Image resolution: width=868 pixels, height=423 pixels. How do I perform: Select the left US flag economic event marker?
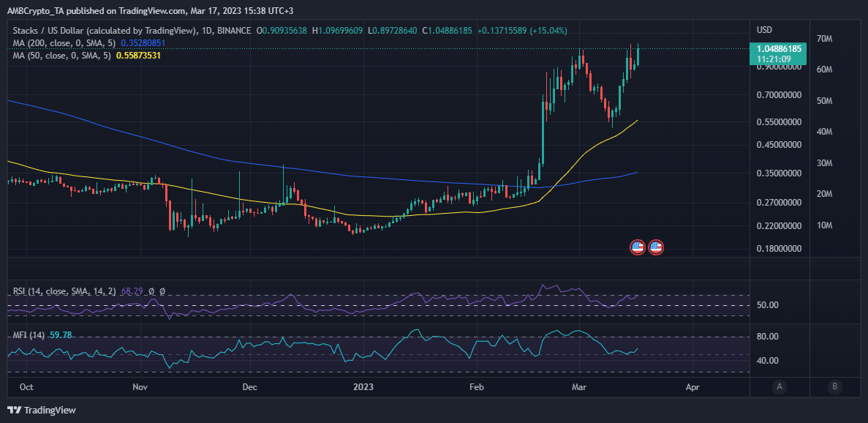point(636,247)
